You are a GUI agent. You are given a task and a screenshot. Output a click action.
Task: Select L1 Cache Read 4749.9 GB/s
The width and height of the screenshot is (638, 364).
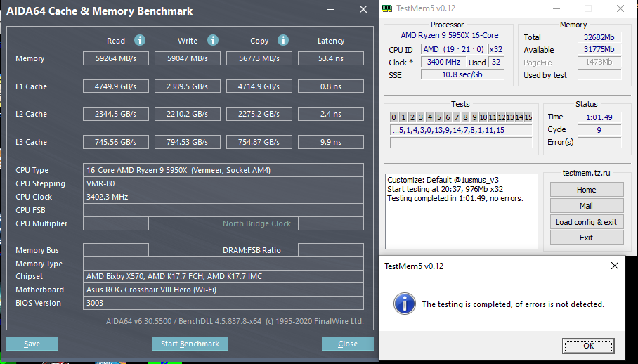pos(116,86)
